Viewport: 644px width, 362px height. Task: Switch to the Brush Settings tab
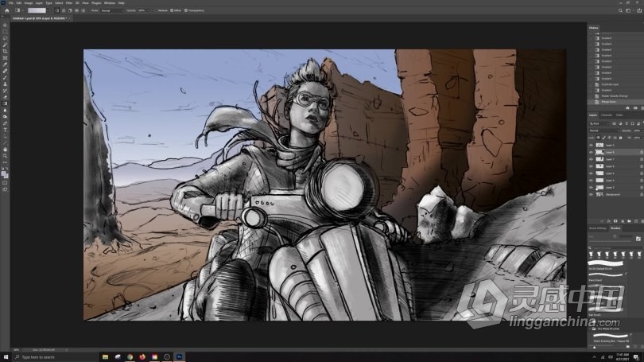point(598,228)
